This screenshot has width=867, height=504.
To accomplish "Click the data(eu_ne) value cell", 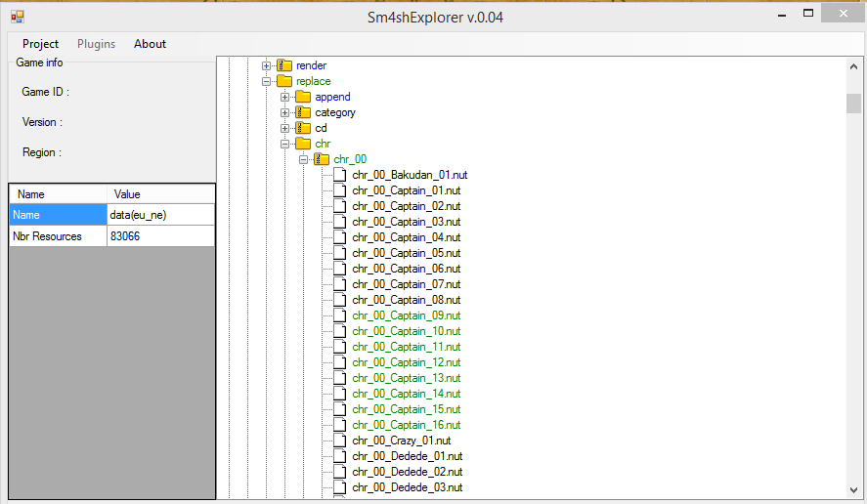I will pyautogui.click(x=161, y=215).
